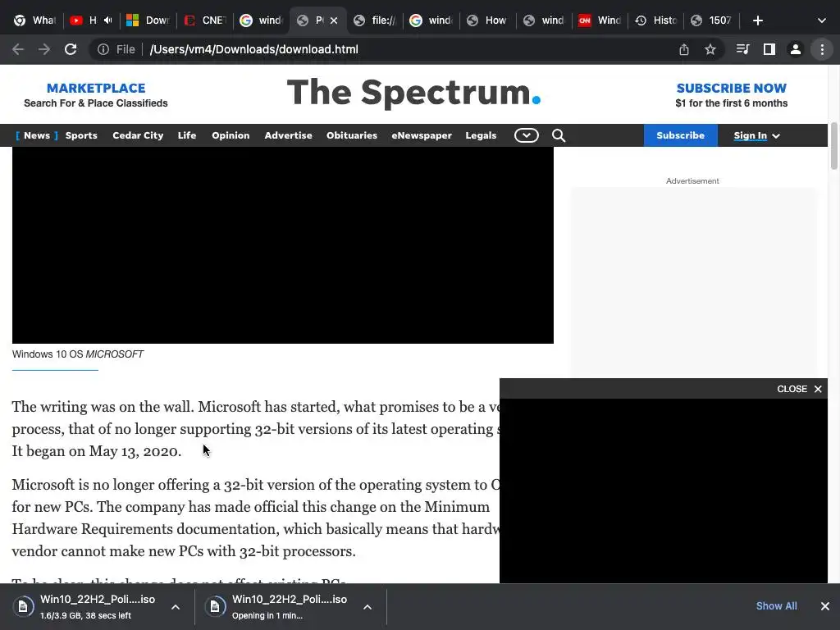This screenshot has height=630, width=840.
Task: Switch to the YouTube tab
Action: 85,21
